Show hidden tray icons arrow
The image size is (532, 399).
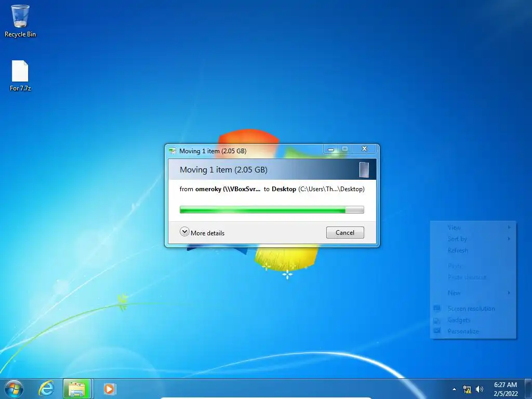point(454,389)
